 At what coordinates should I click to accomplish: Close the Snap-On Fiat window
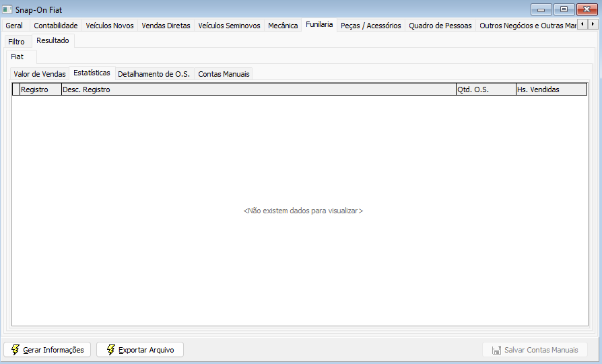pos(587,9)
